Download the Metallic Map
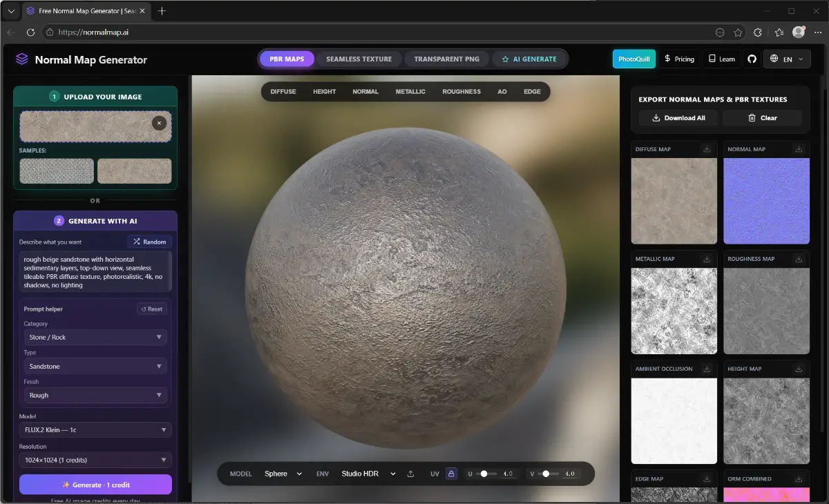 coord(707,259)
